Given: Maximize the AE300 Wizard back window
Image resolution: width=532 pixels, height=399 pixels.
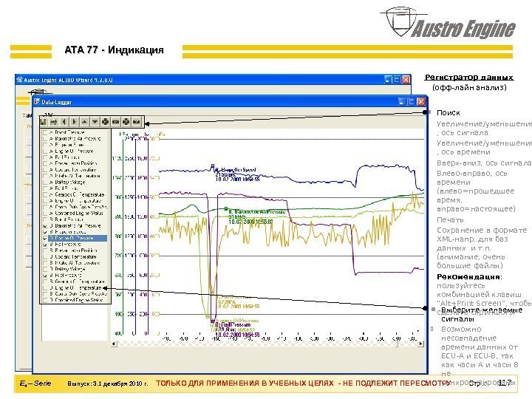Looking at the screenshot, I should pos(397,80).
